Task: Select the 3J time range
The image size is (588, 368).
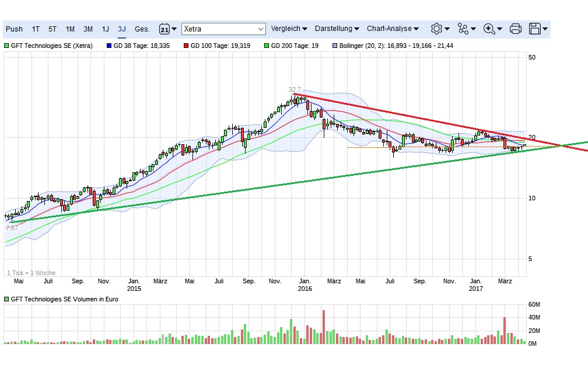Action: click(x=122, y=29)
